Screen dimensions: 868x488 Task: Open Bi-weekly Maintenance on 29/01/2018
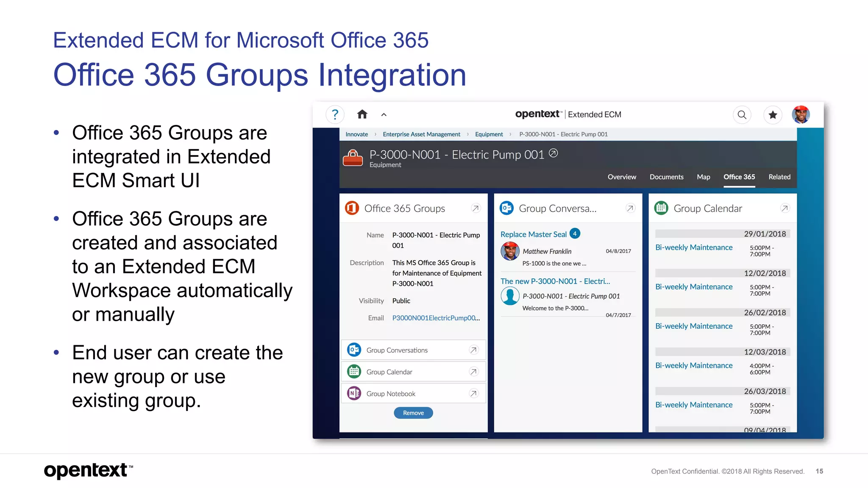point(694,247)
